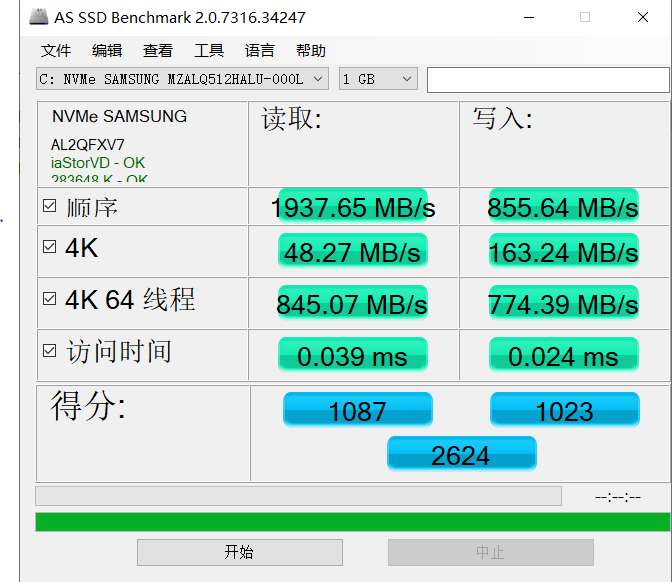672x582 pixels.
Task: Toggle the 顺序 sequential test checkbox
Action: pyautogui.click(x=50, y=206)
